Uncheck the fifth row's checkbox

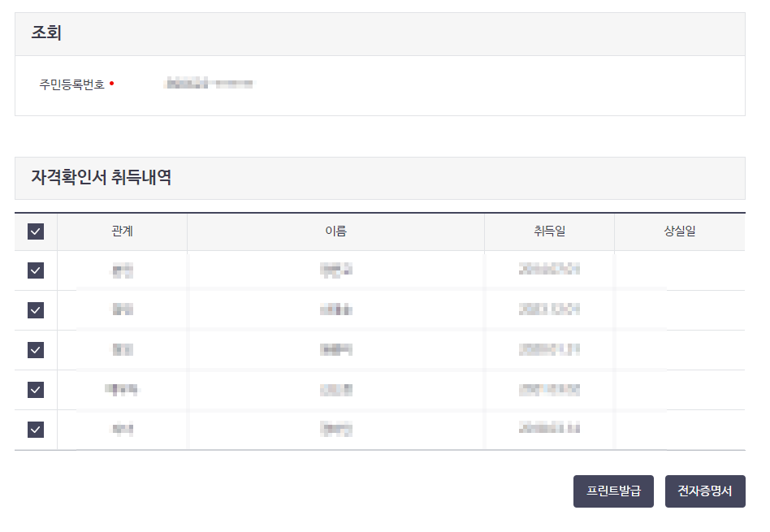click(x=35, y=429)
